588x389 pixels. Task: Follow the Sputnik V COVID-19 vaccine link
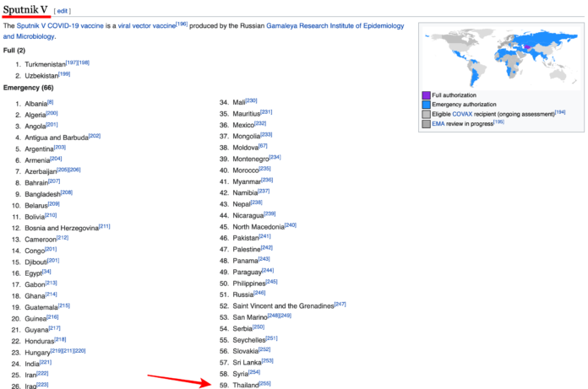coord(60,26)
